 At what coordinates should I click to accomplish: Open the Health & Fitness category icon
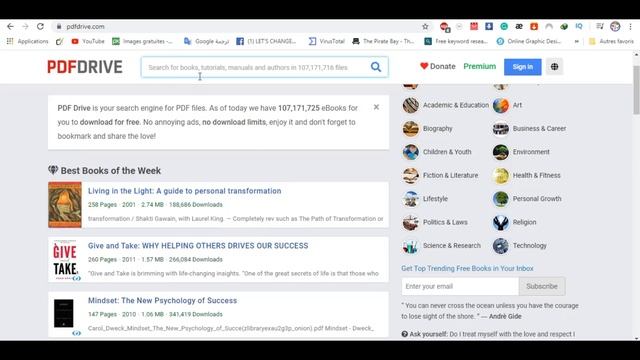[x=500, y=176]
